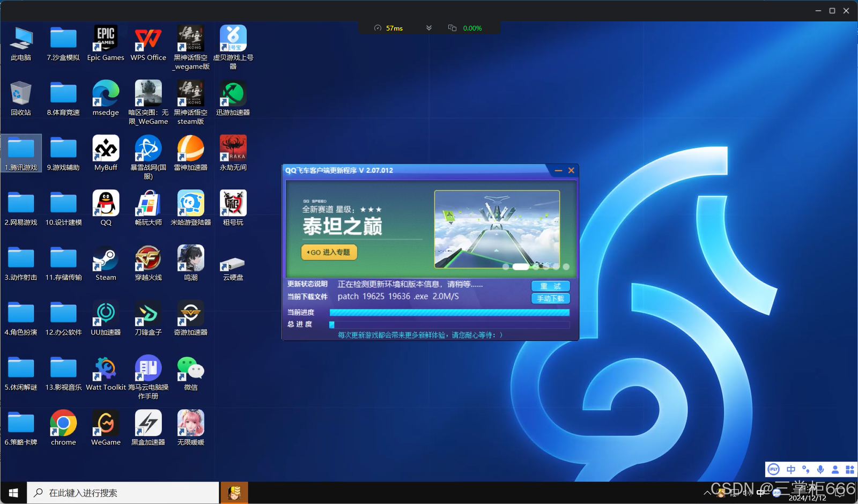The width and height of the screenshot is (858, 504).
Task: Select the highlighted banner carousel dot
Action: [521, 266]
